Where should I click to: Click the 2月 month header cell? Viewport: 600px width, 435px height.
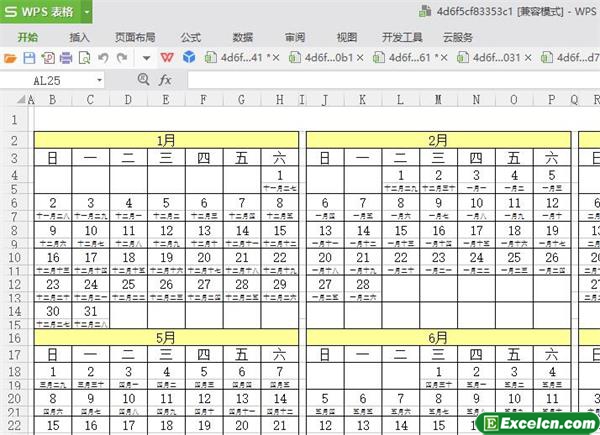tap(439, 140)
